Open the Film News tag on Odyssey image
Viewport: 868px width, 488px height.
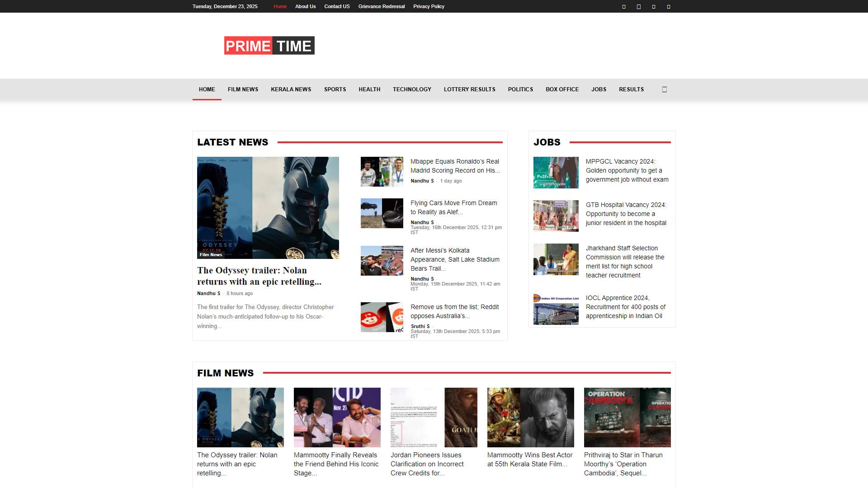pyautogui.click(x=211, y=255)
